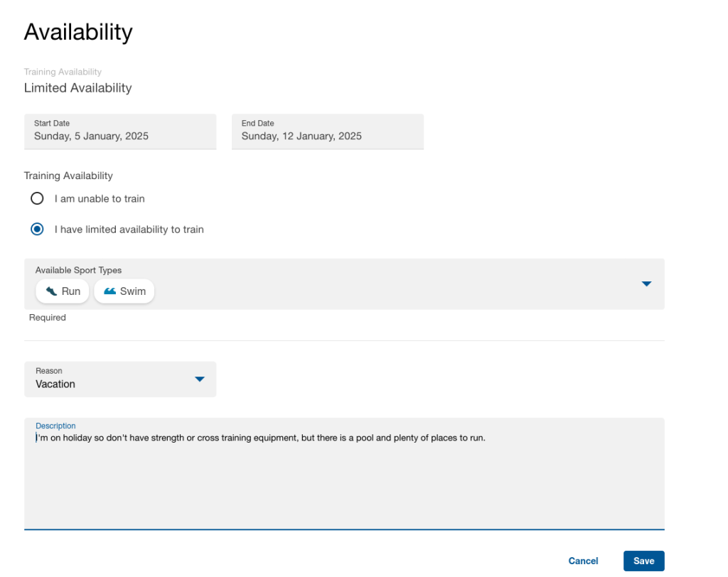Click the 'Required' helper text
The height and width of the screenshot is (577, 728).
[48, 318]
